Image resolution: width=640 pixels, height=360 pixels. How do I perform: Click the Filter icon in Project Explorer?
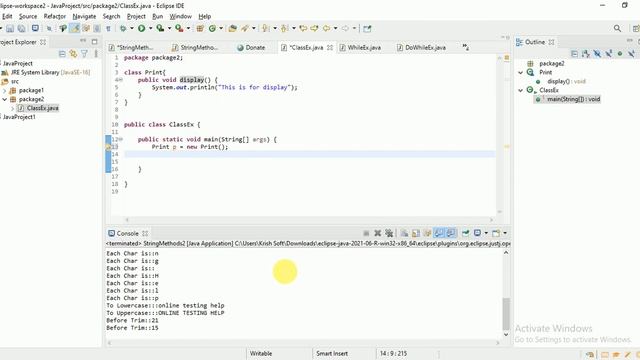pyautogui.click(x=84, y=53)
